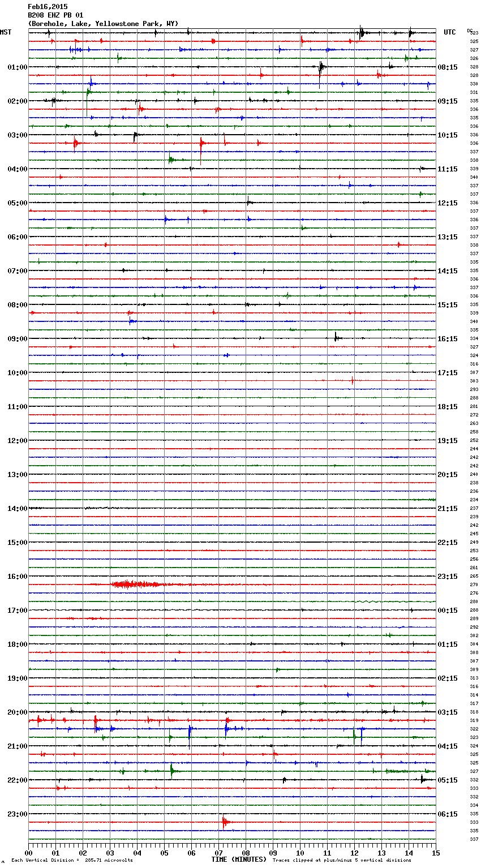Click the '21:00' MST hour label
Screen dimensions: 481x868
18,746
